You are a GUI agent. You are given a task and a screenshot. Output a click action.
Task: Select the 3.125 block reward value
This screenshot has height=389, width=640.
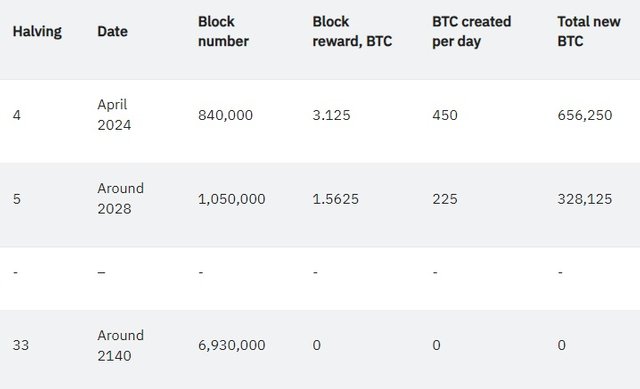tap(331, 115)
